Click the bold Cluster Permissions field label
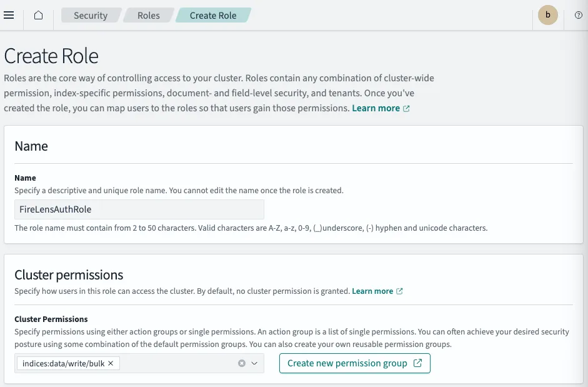This screenshot has width=588, height=387. 51,319
